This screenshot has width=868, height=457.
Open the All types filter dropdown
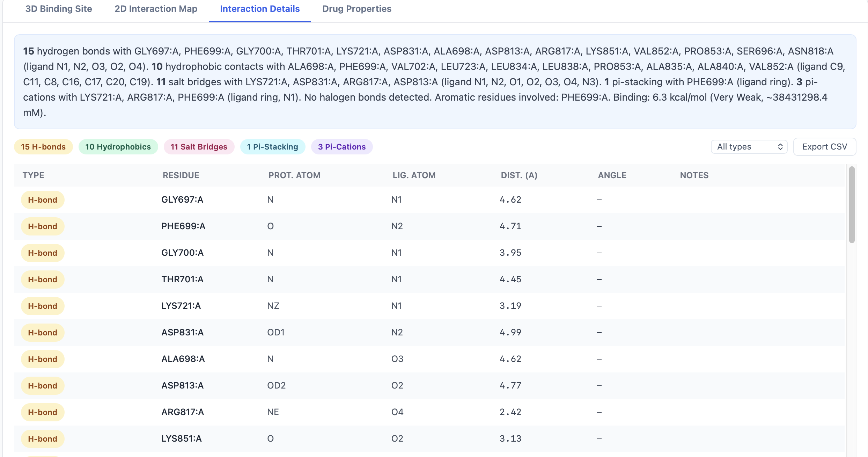749,147
